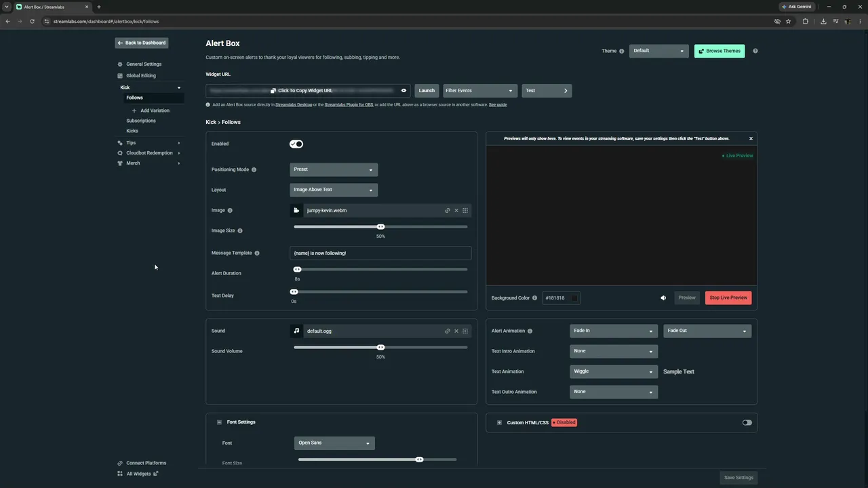Reload the browser page
This screenshot has height=488, width=868.
pyautogui.click(x=32, y=21)
